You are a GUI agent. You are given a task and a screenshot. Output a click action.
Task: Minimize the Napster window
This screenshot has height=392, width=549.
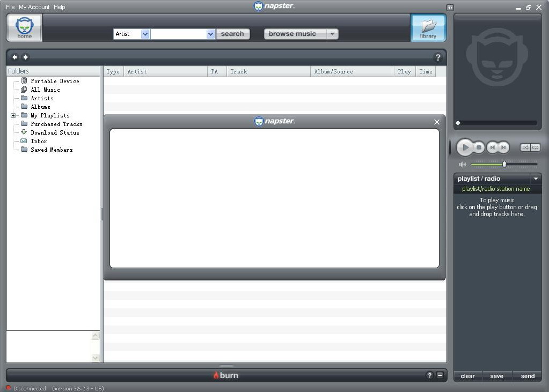[x=518, y=8]
